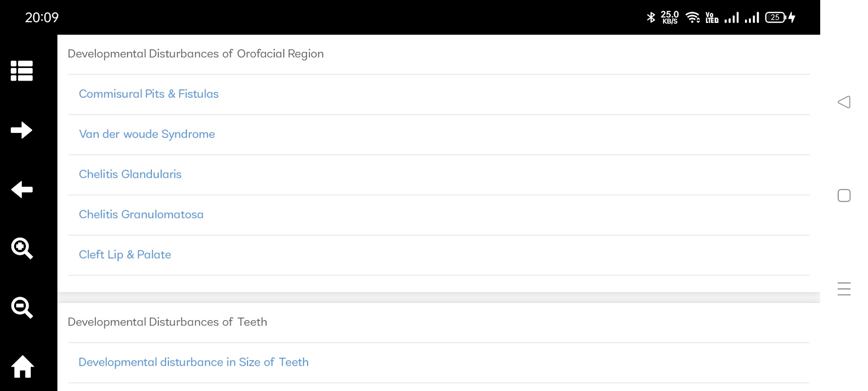
Task: Select the Chelitis Granulomatosa link
Action: click(141, 214)
